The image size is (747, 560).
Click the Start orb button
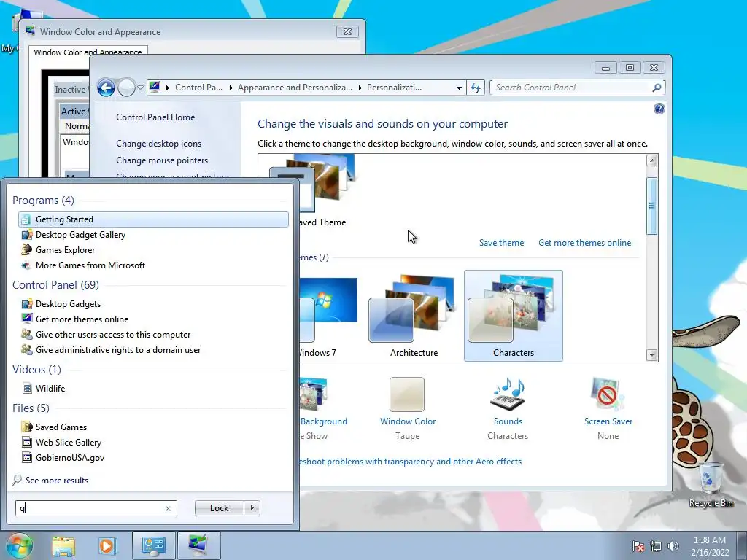(19, 545)
